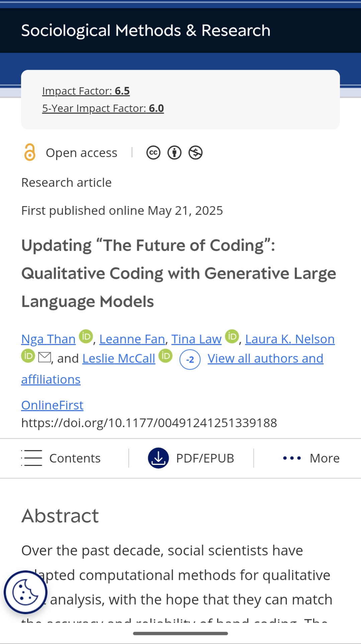Open Leslie McCall's ORCID iD icon
Image resolution: width=361 pixels, height=644 pixels.
(x=165, y=356)
